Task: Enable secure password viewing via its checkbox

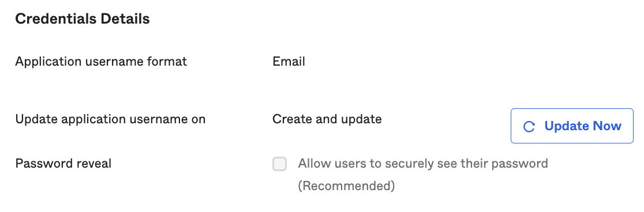Action: pos(280,164)
